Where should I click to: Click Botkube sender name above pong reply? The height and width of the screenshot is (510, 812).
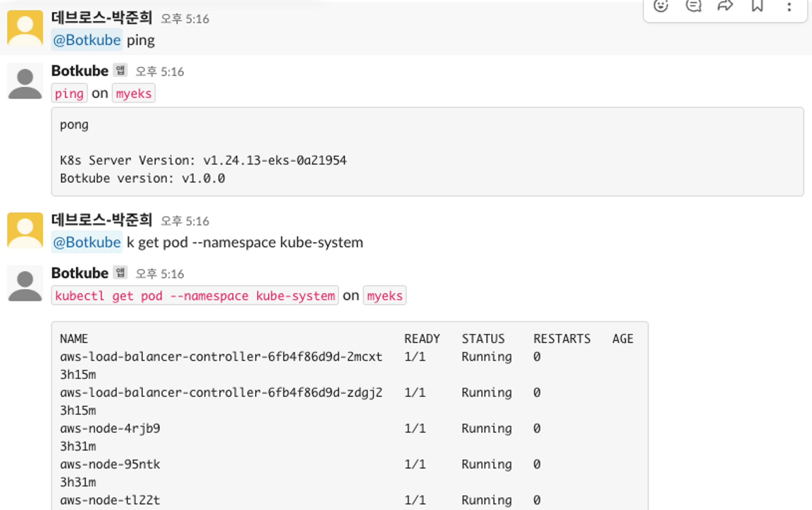coord(80,71)
